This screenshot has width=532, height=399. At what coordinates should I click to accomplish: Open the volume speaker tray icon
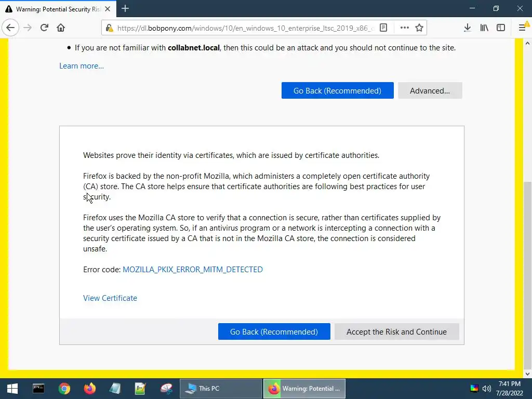click(x=486, y=389)
